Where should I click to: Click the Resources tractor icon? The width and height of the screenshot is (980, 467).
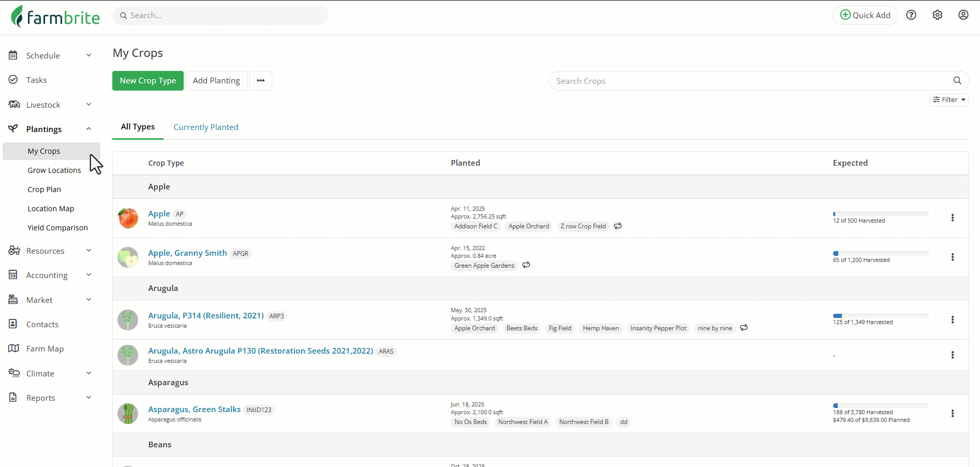tap(14, 251)
